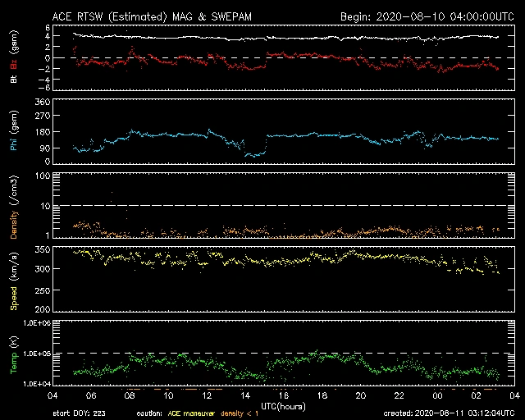The height and width of the screenshot is (420, 525).
Task: Click the 00 hour tick on time axis
Action: click(x=437, y=395)
